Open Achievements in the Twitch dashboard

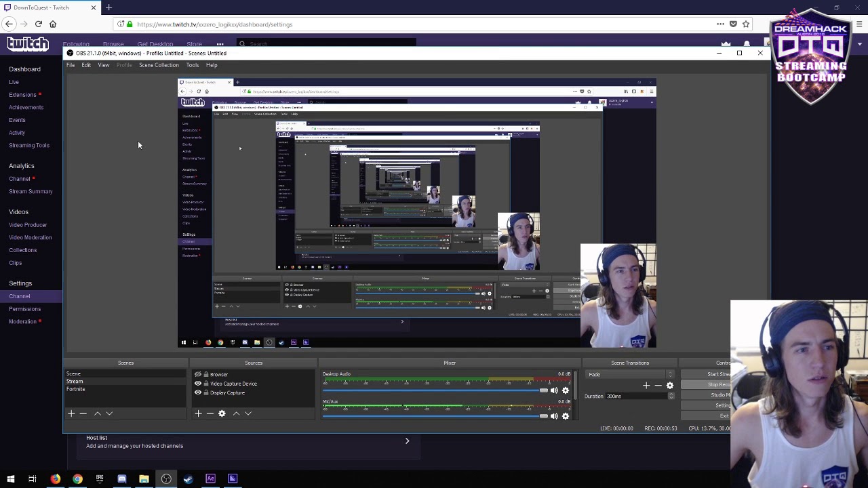(26, 107)
